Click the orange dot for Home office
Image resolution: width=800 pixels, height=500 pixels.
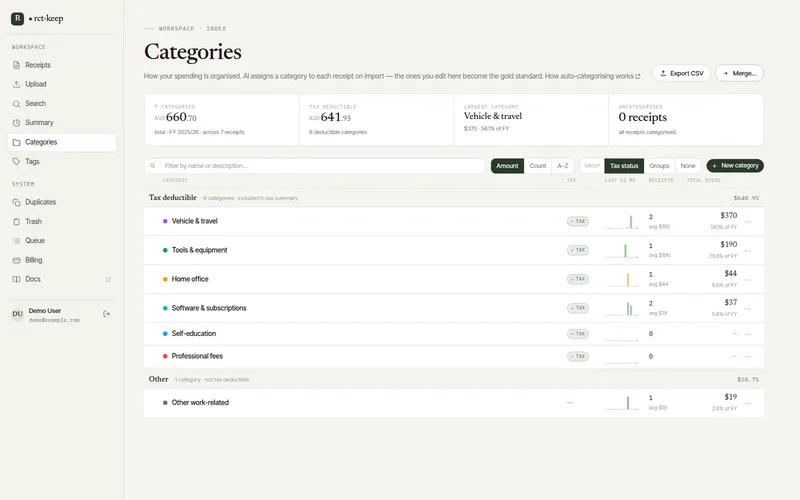(x=165, y=280)
